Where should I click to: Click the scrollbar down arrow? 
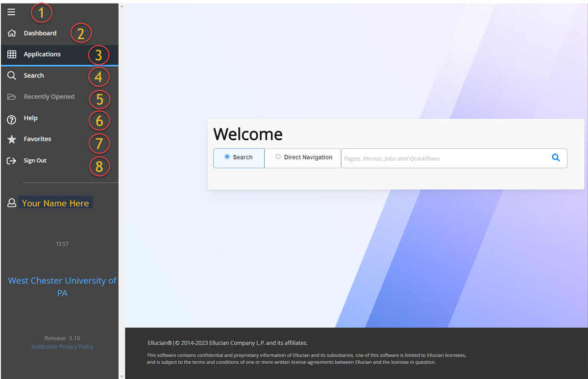[x=122, y=376]
